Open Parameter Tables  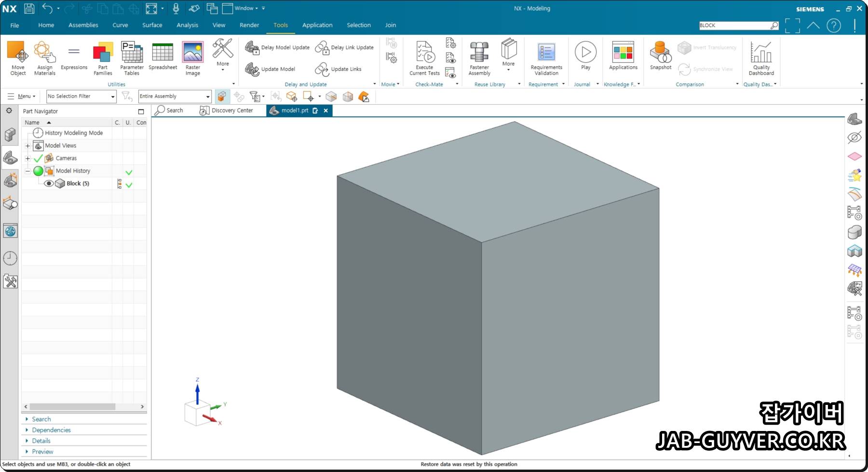click(x=132, y=58)
